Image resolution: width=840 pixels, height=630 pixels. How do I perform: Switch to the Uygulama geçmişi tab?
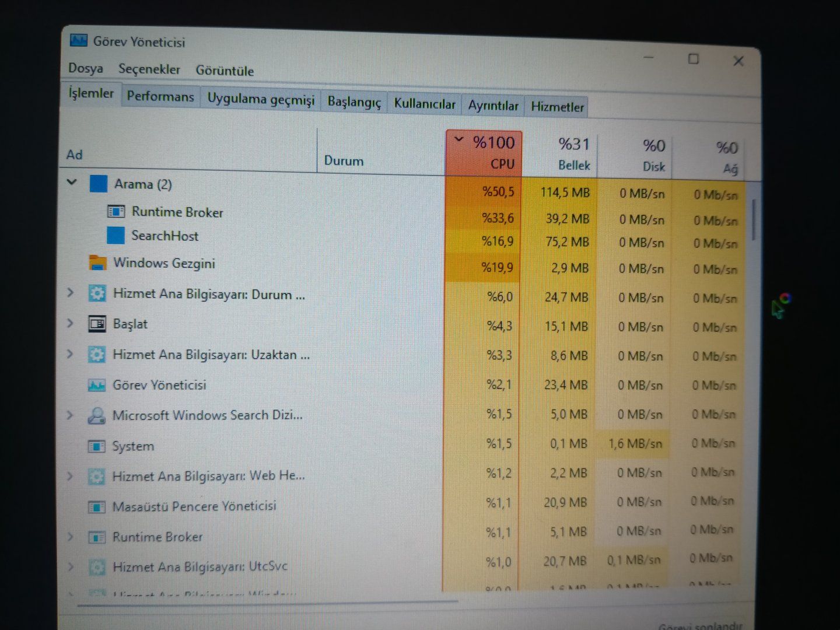[261, 99]
